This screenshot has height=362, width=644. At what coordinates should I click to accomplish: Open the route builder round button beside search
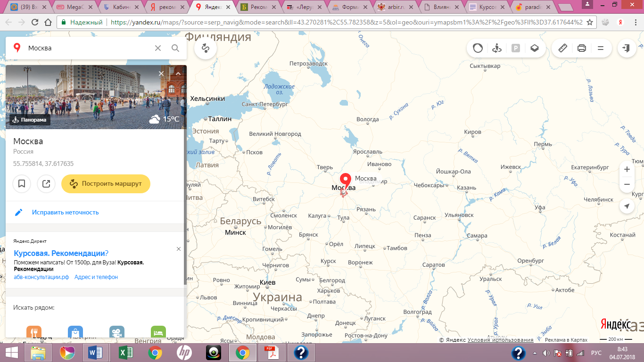click(x=206, y=48)
